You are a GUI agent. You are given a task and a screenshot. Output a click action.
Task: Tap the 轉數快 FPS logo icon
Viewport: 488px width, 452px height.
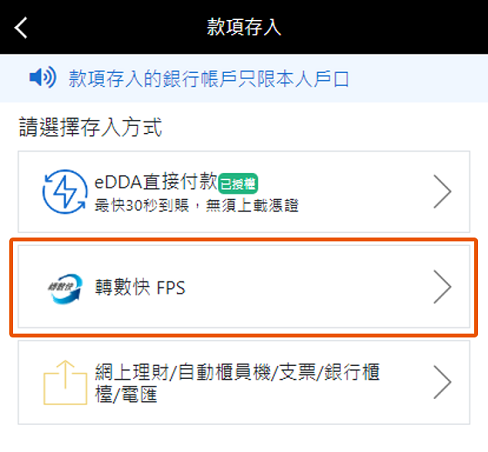[x=65, y=289]
